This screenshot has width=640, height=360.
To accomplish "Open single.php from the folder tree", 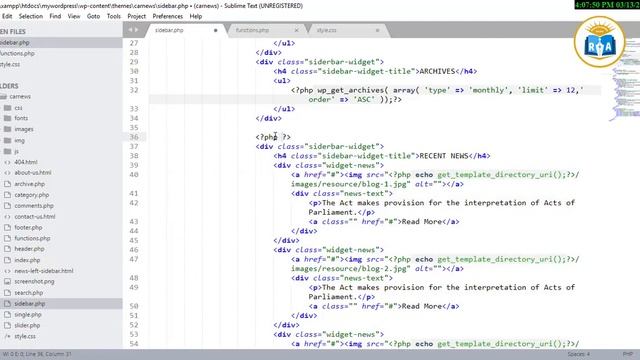I will pyautogui.click(x=28, y=315).
